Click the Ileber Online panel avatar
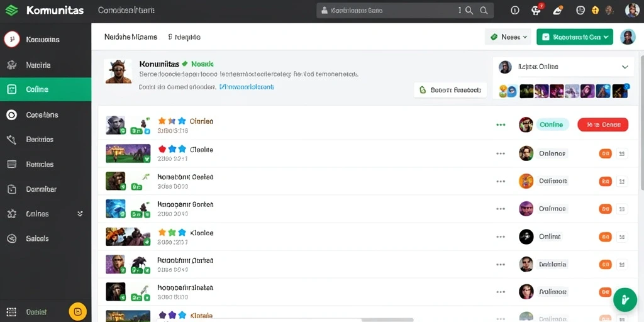644x322 pixels. point(505,67)
